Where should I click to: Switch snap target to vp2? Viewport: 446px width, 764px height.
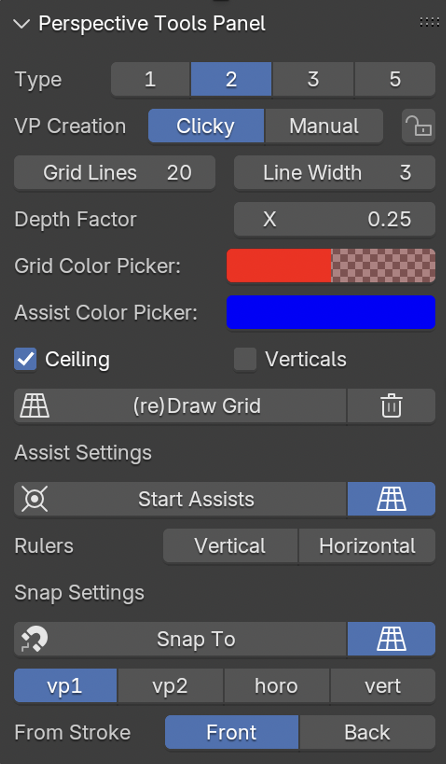(170, 686)
